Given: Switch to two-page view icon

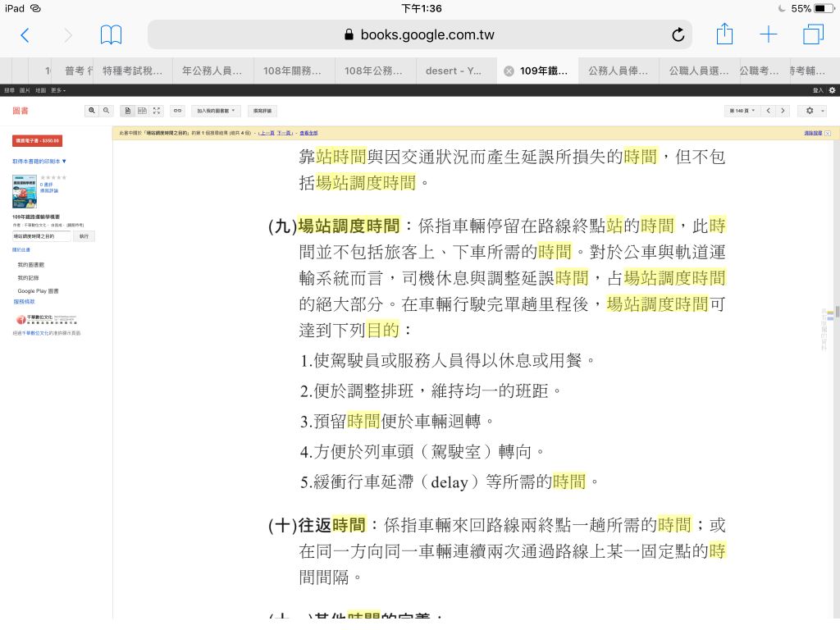Looking at the screenshot, I should 142,110.
